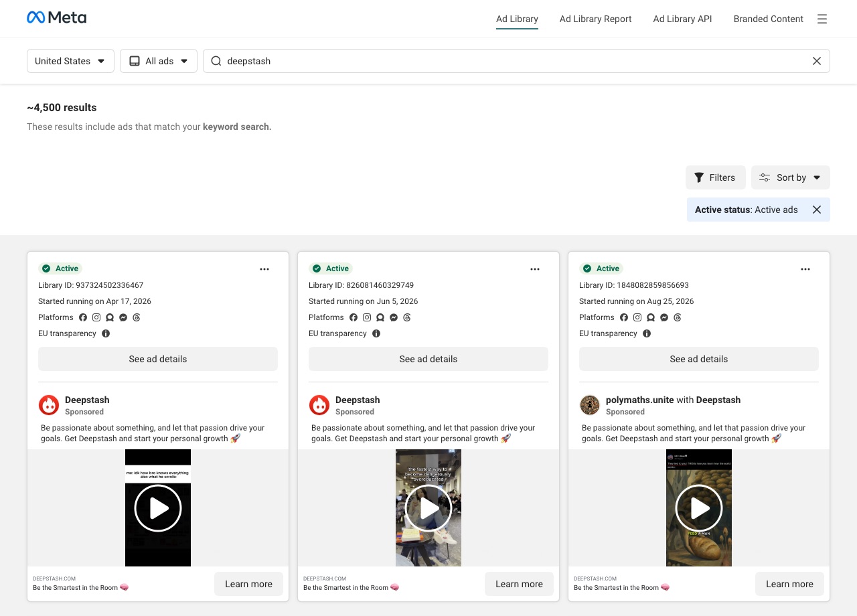The height and width of the screenshot is (616, 857).
Task: Remove the Active status filter chip
Action: tap(817, 210)
